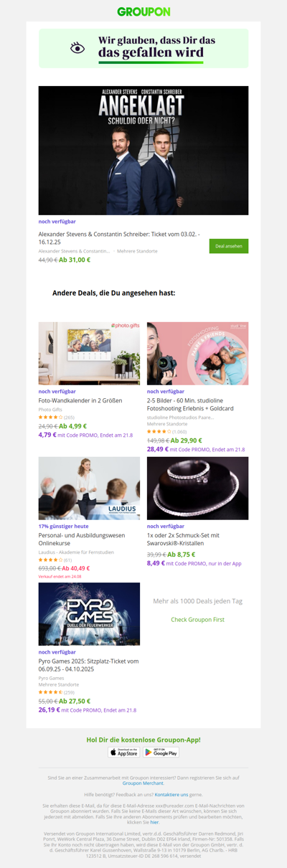This screenshot has width=287, height=868.
Task: Click the star rating of Foto-Wandkalender
Action: (x=50, y=417)
